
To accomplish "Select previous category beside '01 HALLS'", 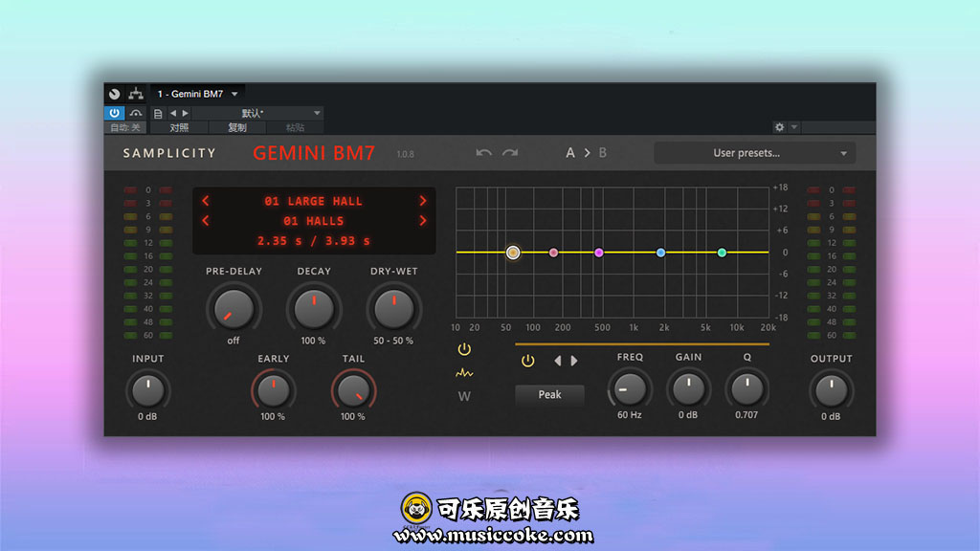I will pos(206,221).
